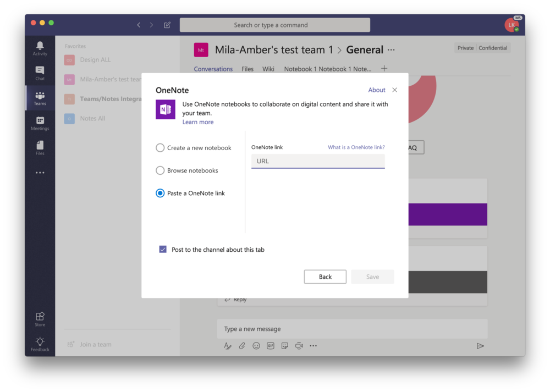
Task: Click the attach paperclip icon
Action: point(242,346)
